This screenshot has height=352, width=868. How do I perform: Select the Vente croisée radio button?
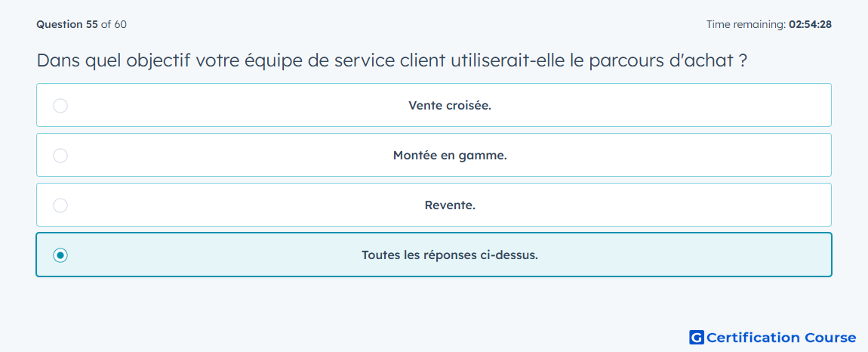[60, 105]
